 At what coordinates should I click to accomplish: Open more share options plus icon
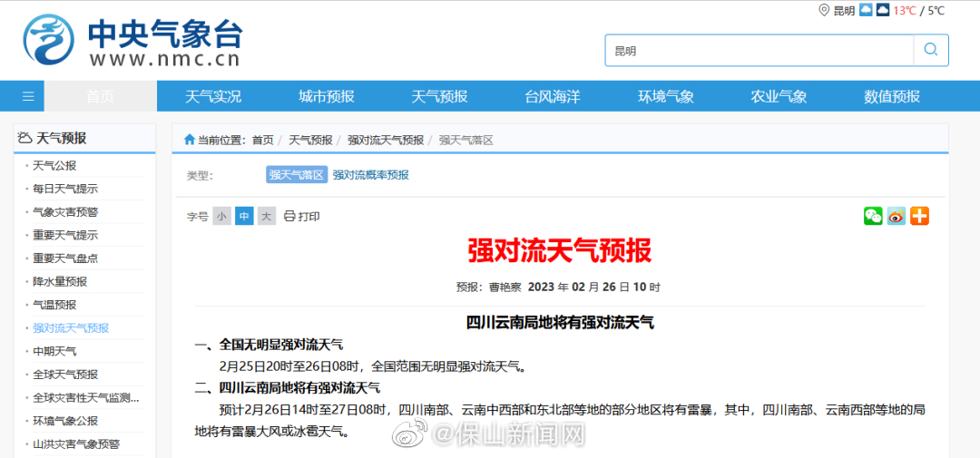920,216
